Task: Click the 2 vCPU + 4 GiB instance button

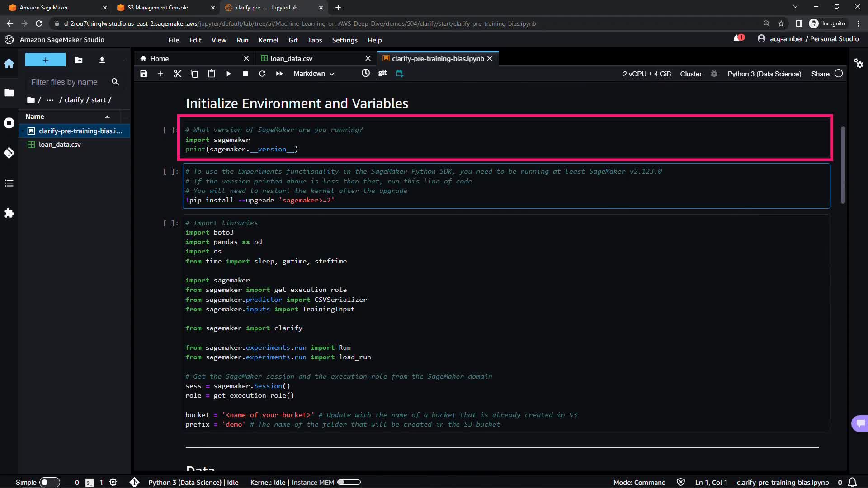Action: (x=646, y=74)
